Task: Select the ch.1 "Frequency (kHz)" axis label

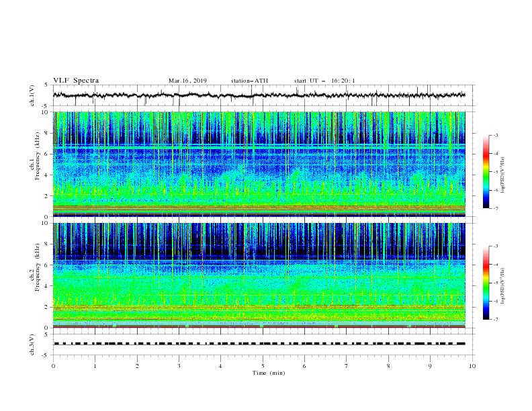Action: pyautogui.click(x=37, y=156)
